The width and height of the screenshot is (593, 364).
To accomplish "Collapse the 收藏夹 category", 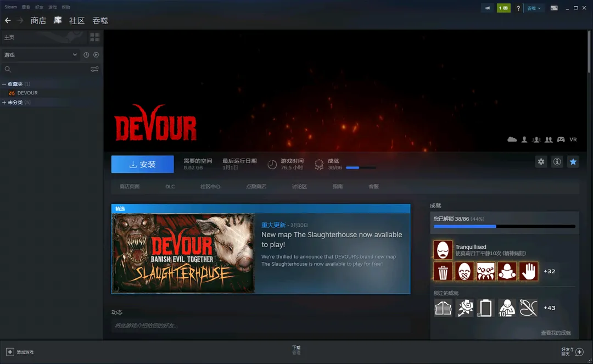I will pyautogui.click(x=4, y=85).
